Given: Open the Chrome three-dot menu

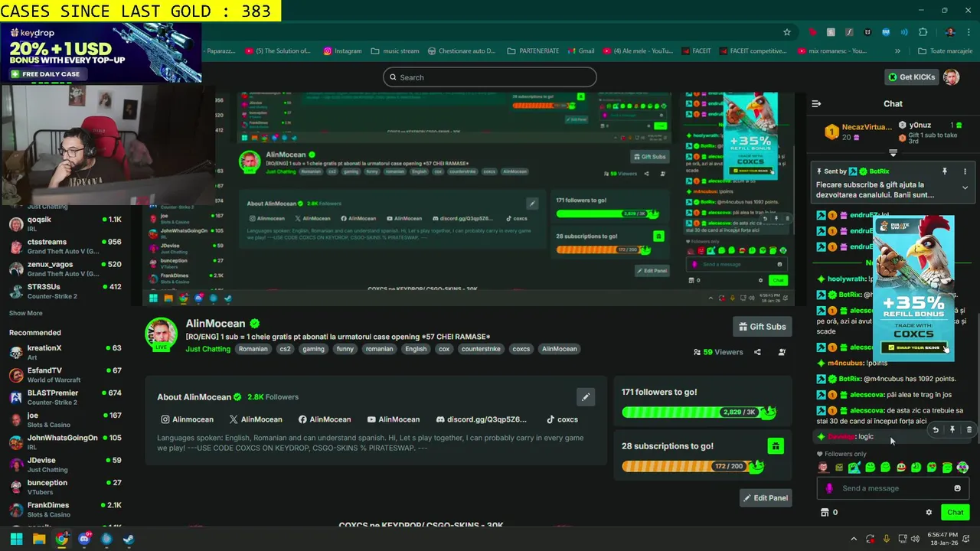Looking at the screenshot, I should [x=969, y=32].
